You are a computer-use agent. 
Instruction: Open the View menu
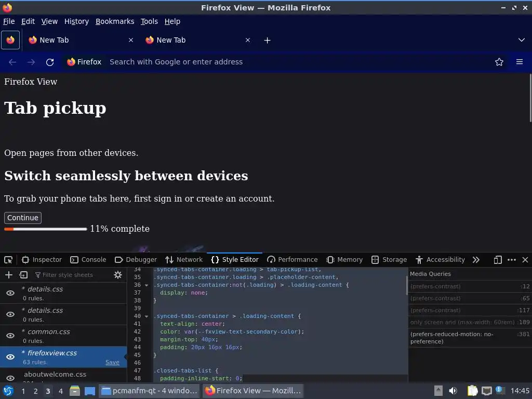point(49,21)
